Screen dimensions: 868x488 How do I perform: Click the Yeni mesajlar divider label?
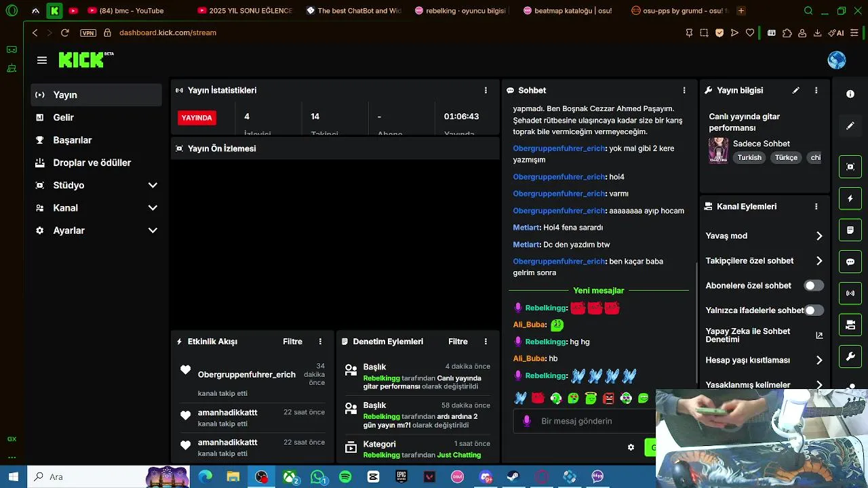tap(599, 291)
